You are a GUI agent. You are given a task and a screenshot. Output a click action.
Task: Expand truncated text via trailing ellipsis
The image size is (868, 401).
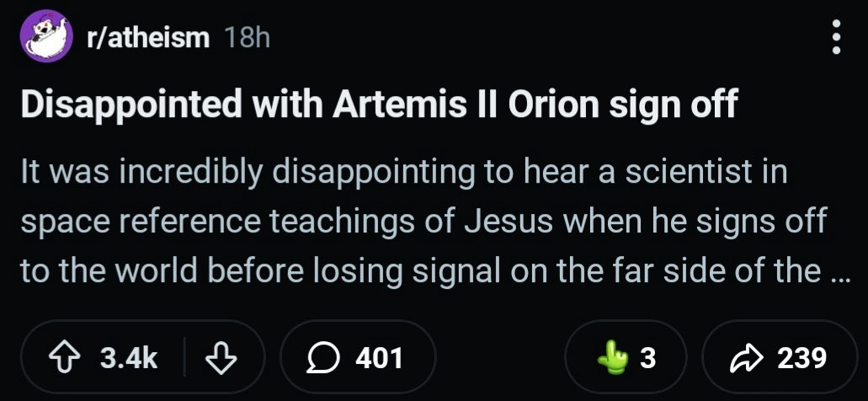point(833,271)
